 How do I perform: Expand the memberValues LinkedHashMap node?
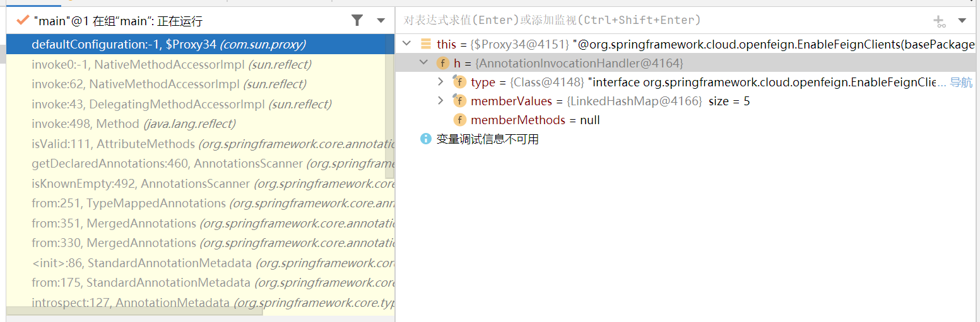point(440,101)
